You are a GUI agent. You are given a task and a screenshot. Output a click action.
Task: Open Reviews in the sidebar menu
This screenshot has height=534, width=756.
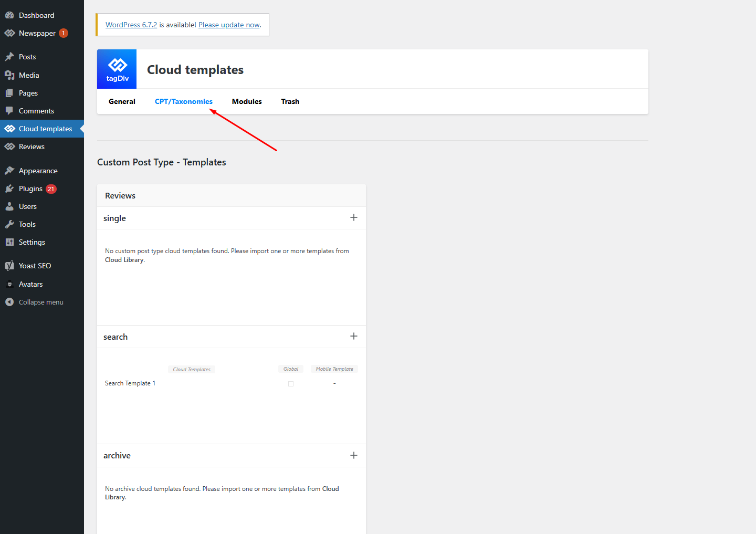coord(42,146)
